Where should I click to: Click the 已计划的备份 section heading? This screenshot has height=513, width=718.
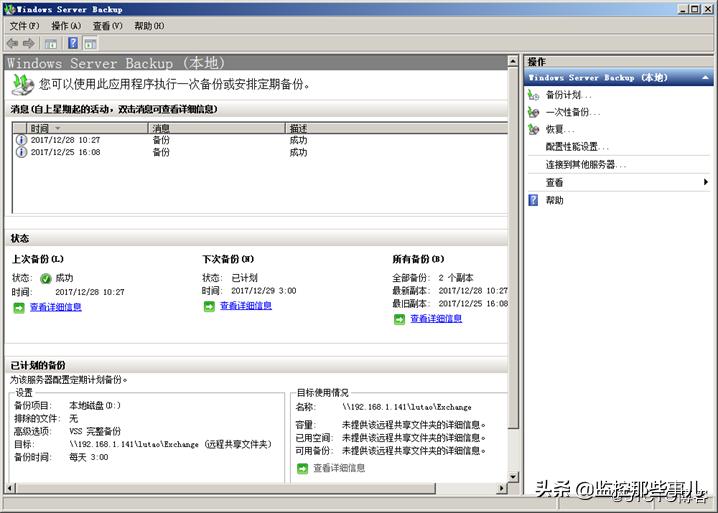click(x=38, y=366)
